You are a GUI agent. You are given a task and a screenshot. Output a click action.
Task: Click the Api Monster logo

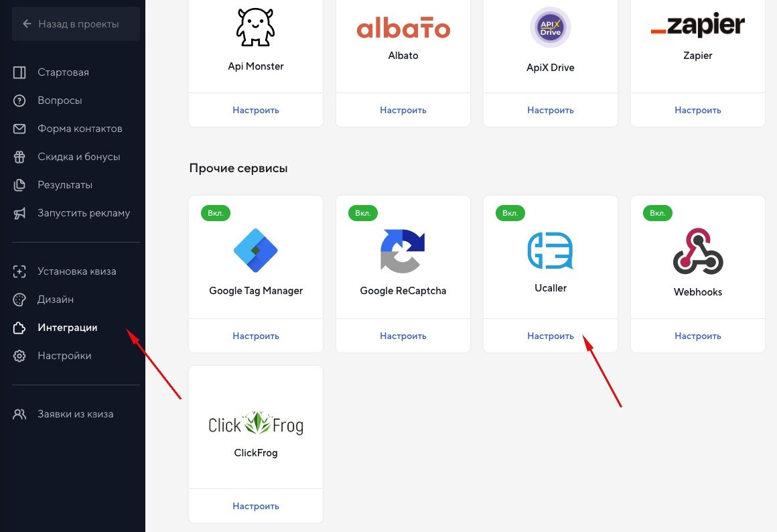[256, 27]
